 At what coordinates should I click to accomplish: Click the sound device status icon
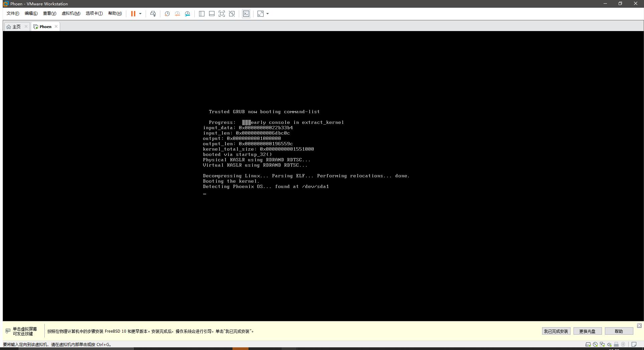tap(609, 344)
